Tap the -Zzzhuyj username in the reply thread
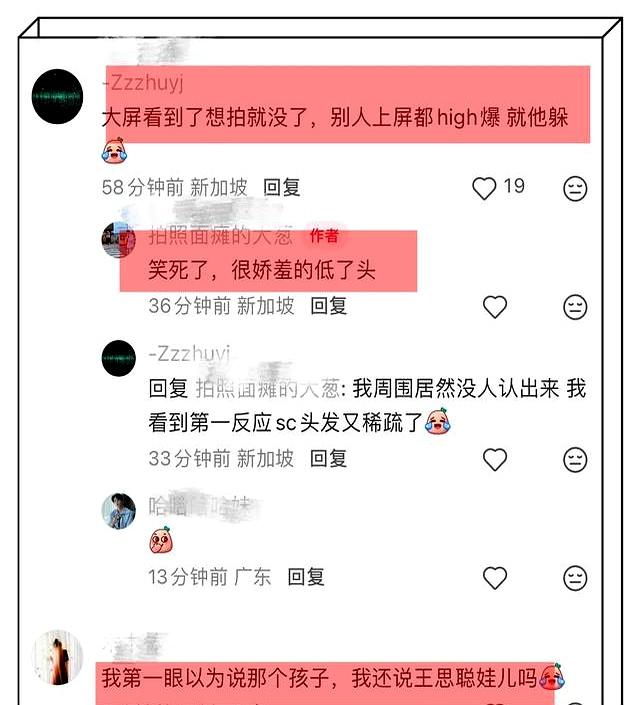 click(x=189, y=354)
